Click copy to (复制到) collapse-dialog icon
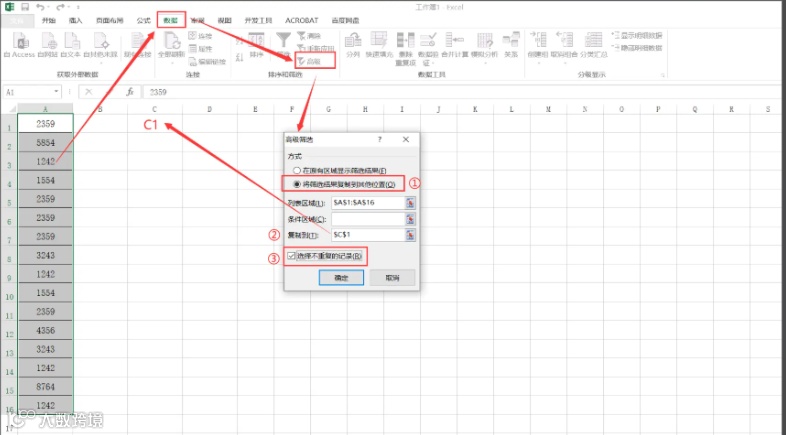 [x=410, y=235]
